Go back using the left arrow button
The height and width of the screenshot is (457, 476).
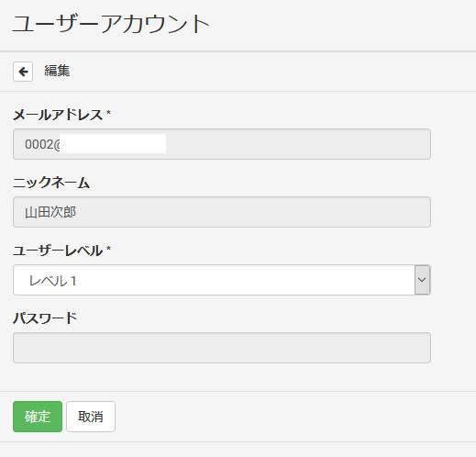click(x=23, y=72)
